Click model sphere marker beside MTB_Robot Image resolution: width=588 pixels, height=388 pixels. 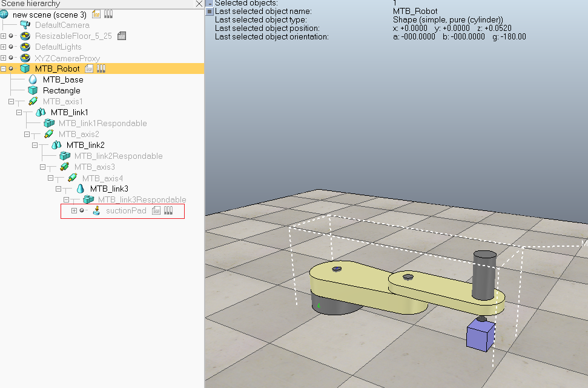[x=11, y=69]
